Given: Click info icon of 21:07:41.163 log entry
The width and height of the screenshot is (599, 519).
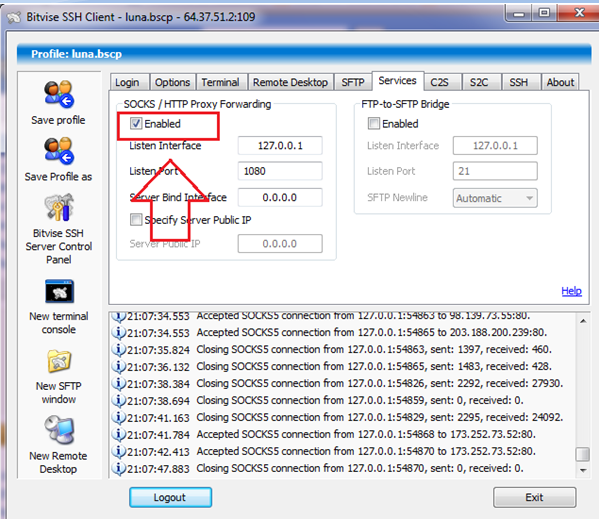Looking at the screenshot, I should (x=119, y=417).
